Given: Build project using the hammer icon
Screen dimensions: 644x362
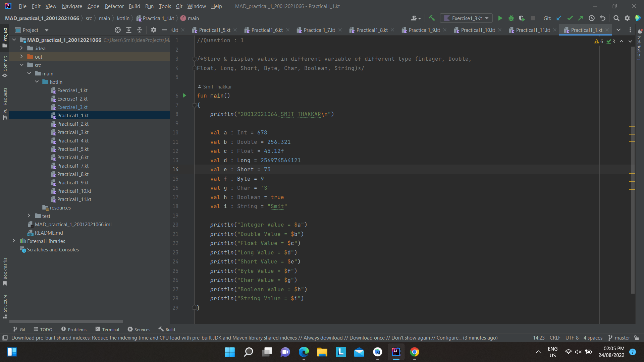Looking at the screenshot, I should [432, 18].
